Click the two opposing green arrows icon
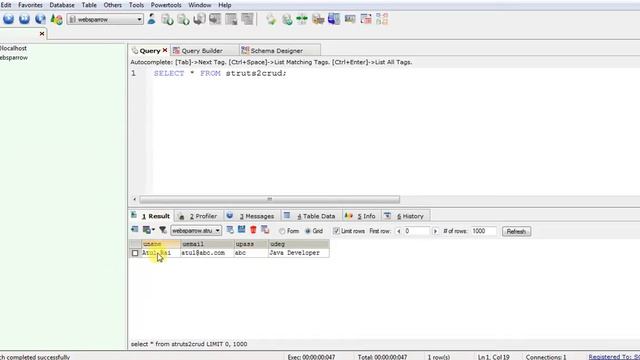Screen dimensions: 640x360 click(302, 19)
